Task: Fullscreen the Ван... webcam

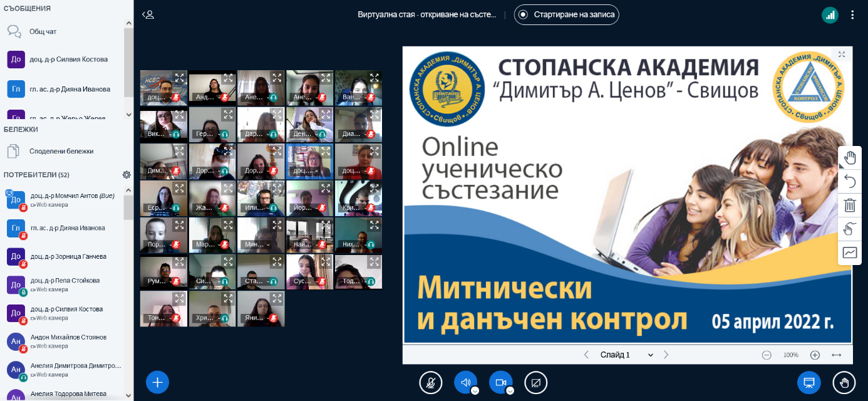Action: pos(375,78)
